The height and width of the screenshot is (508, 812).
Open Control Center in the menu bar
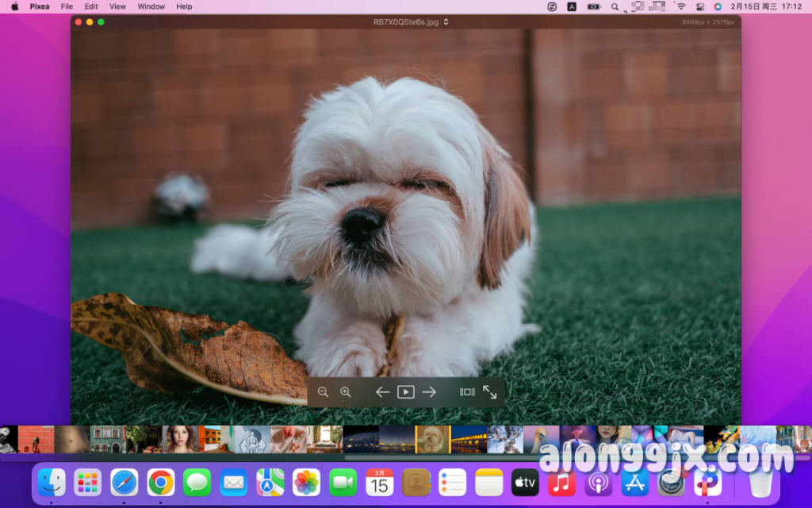click(699, 6)
